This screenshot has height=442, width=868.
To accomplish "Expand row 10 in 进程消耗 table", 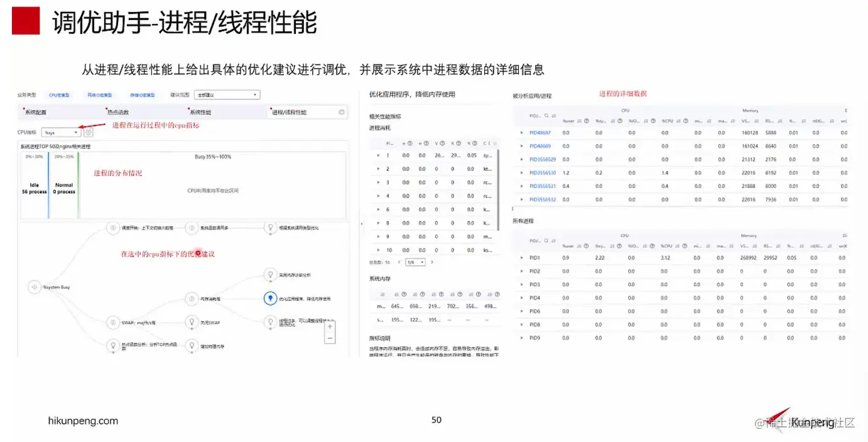I will (377, 250).
